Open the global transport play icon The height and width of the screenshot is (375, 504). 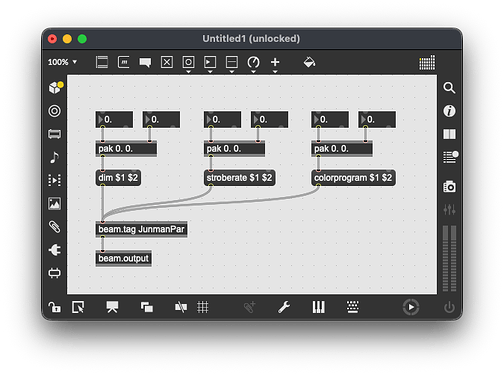click(411, 307)
